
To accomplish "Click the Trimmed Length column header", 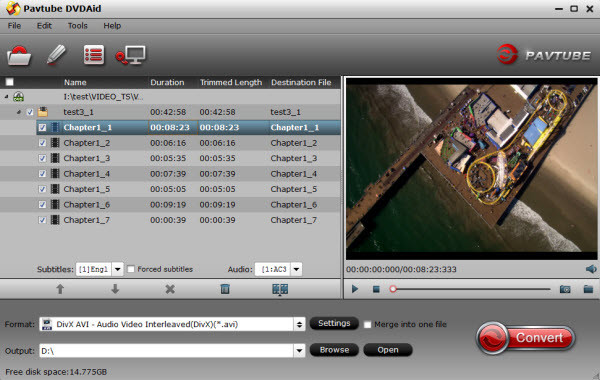I will click(x=231, y=82).
